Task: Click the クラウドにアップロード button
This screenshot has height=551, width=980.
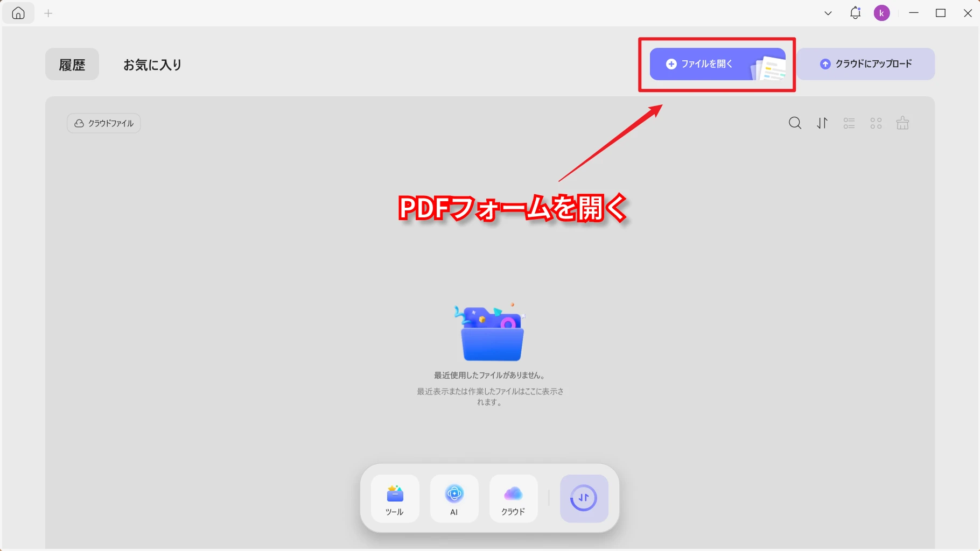Action: [866, 64]
